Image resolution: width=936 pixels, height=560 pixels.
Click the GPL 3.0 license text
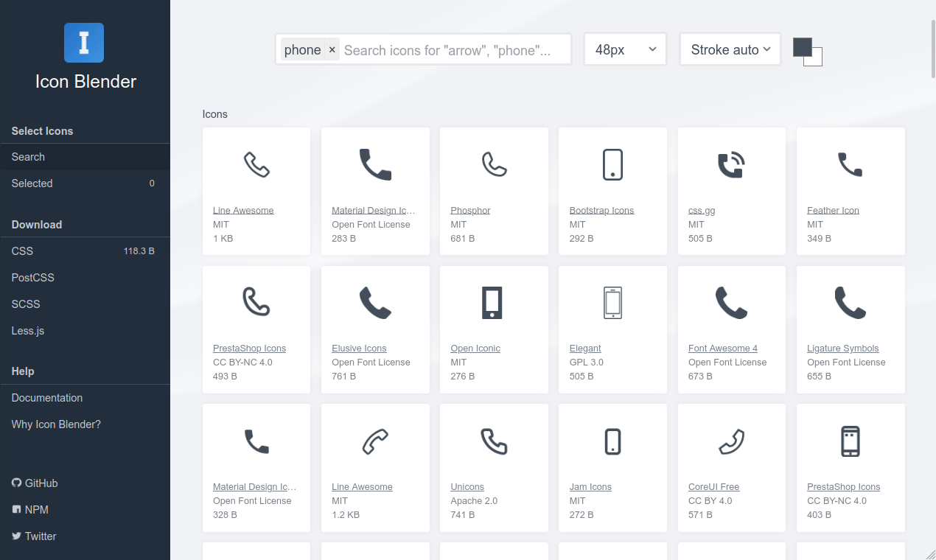(586, 363)
